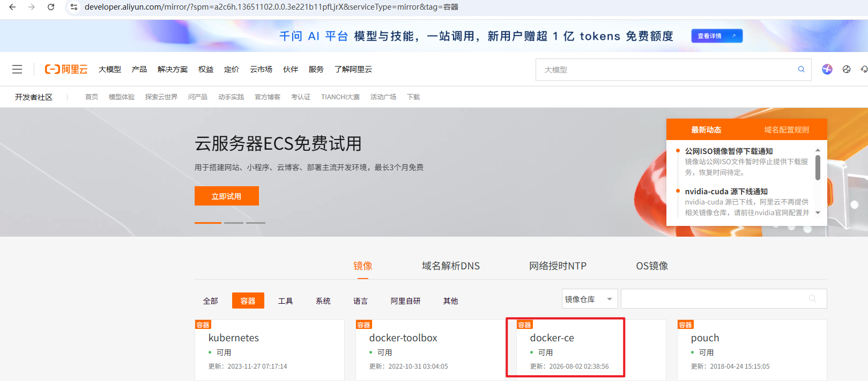868x381 pixels.
Task: Open the 官方博客 link
Action: click(268, 97)
